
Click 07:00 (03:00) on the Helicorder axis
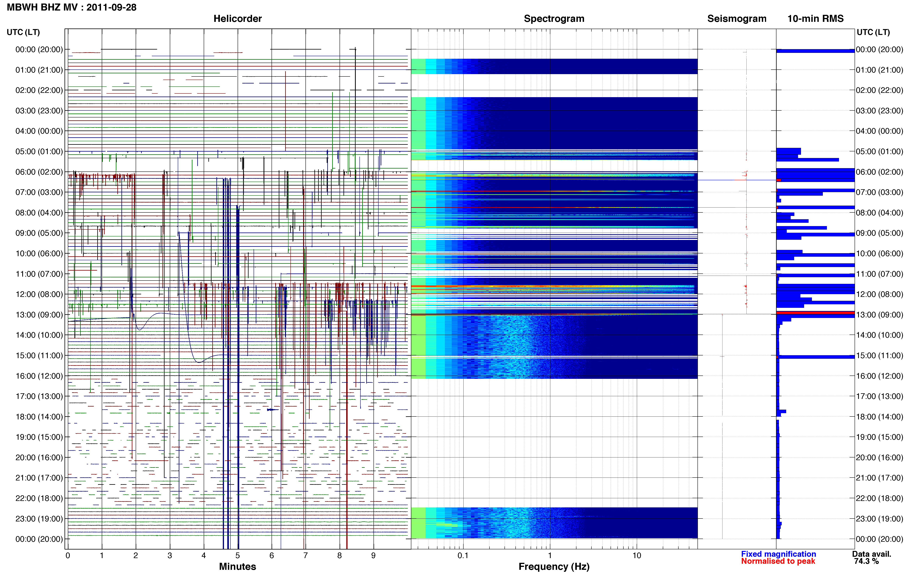39,192
